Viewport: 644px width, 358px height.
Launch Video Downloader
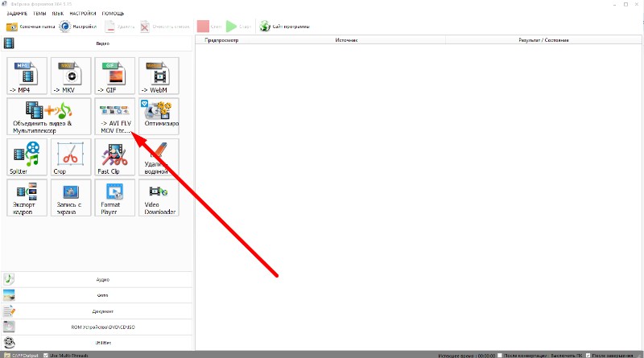159,197
